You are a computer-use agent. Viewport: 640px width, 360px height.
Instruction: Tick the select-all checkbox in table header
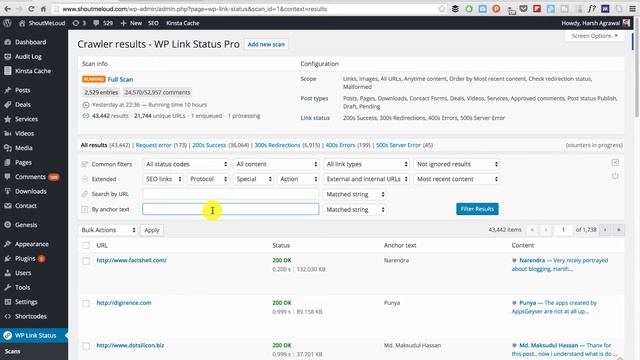coord(86,245)
